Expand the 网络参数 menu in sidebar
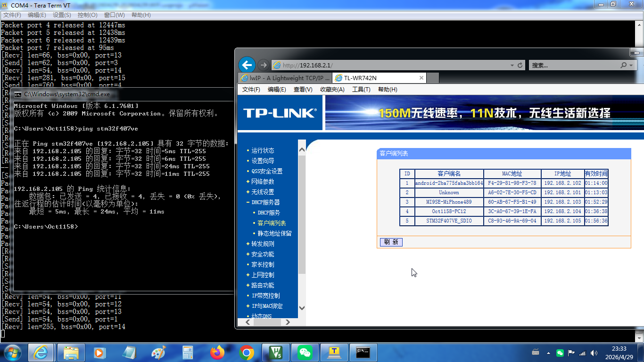Viewport: 644px width, 362px height. pyautogui.click(x=262, y=181)
